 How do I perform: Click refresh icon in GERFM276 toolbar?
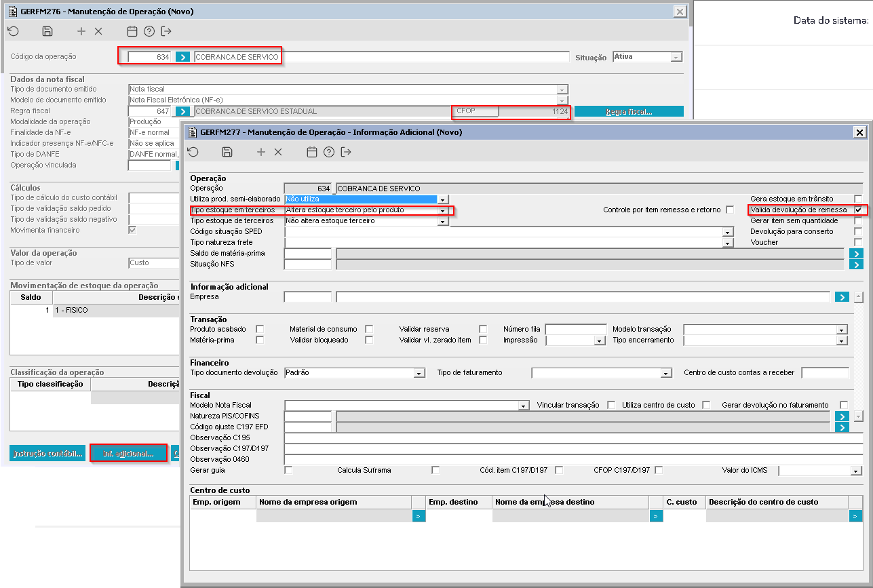pyautogui.click(x=13, y=31)
